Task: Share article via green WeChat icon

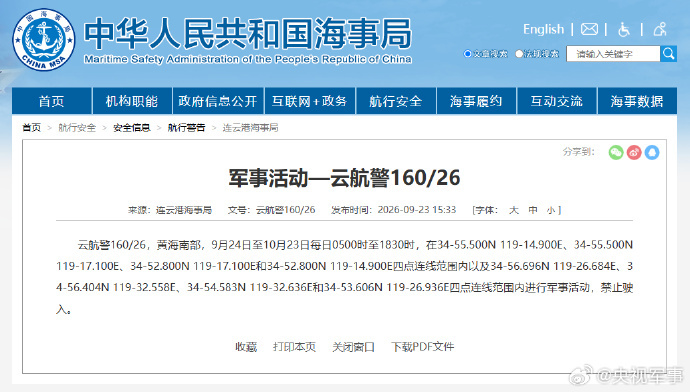Action: click(x=616, y=153)
